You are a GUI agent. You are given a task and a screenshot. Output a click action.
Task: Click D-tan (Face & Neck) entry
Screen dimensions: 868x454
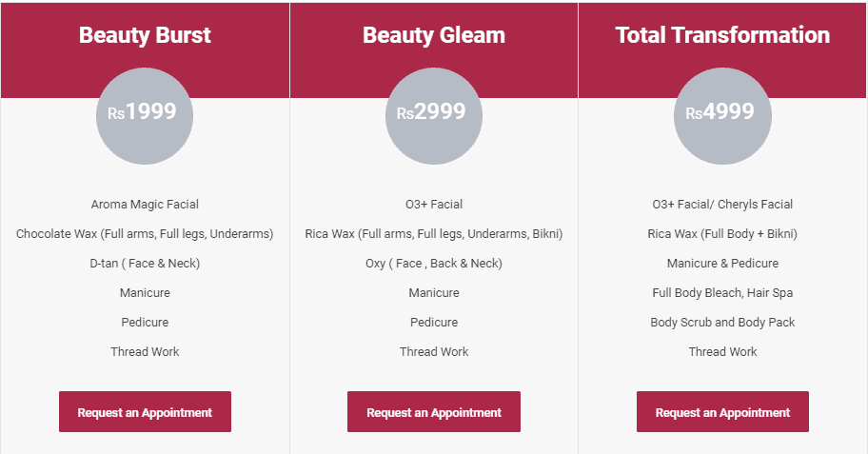(145, 263)
